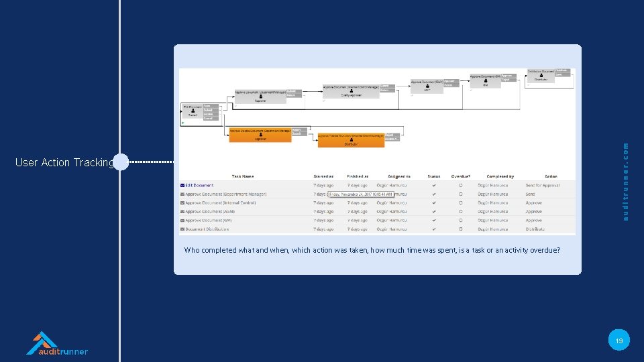Click the envelope icon beside Edit Document

pos(182,186)
